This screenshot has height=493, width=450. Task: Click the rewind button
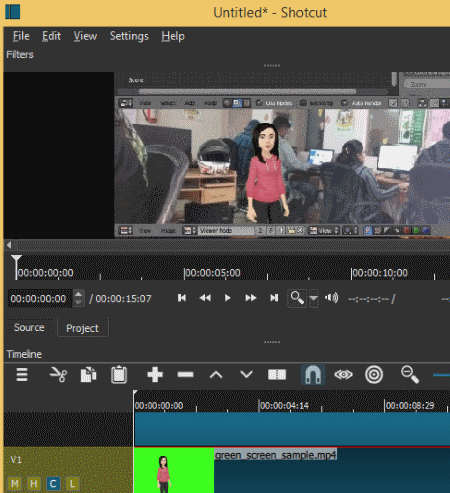(205, 298)
